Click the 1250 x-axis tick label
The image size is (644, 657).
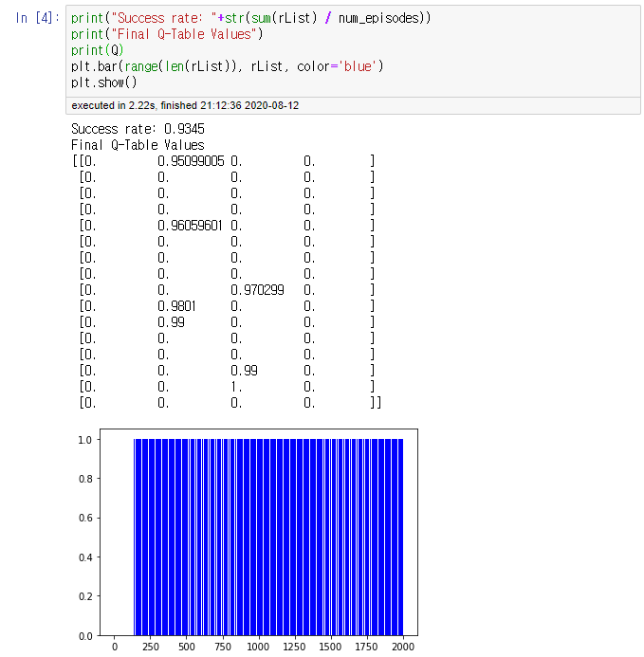[294, 647]
